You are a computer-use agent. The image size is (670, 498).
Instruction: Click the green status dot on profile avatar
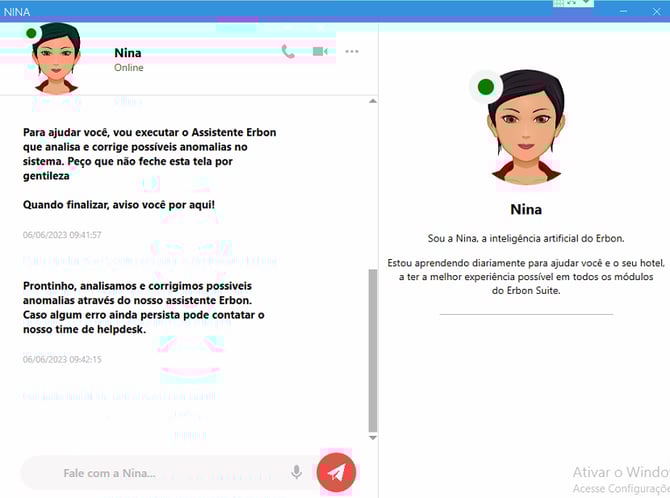click(486, 88)
